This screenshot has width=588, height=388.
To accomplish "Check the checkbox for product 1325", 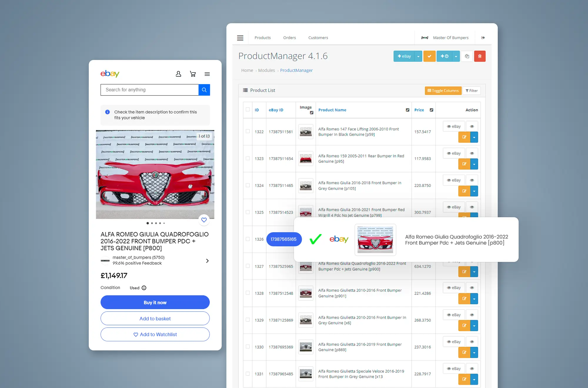I will [248, 212].
